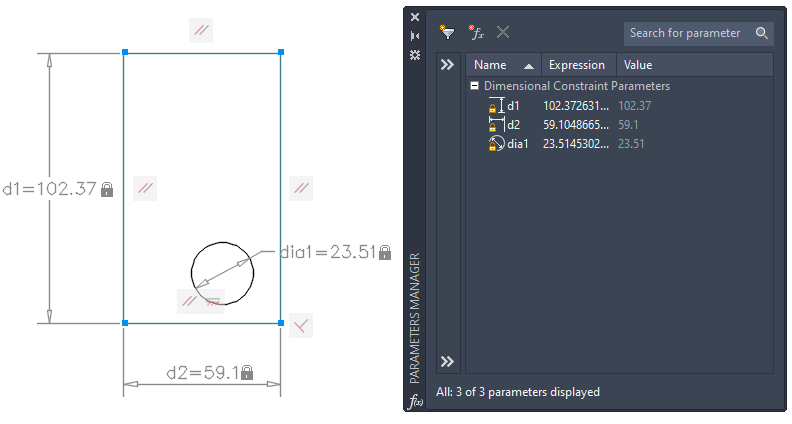Select the bottom-right rectangle grip
792x424 pixels.
tap(281, 322)
